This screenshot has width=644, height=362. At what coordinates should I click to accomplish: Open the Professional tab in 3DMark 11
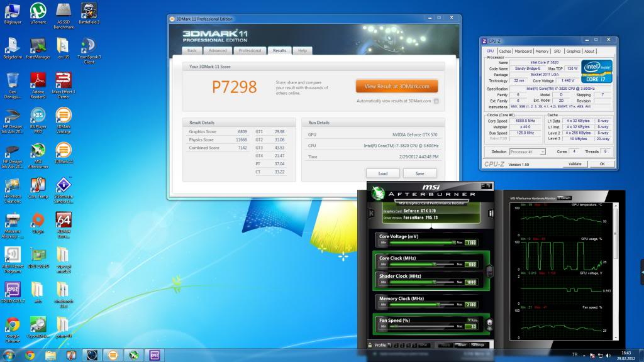tap(250, 50)
